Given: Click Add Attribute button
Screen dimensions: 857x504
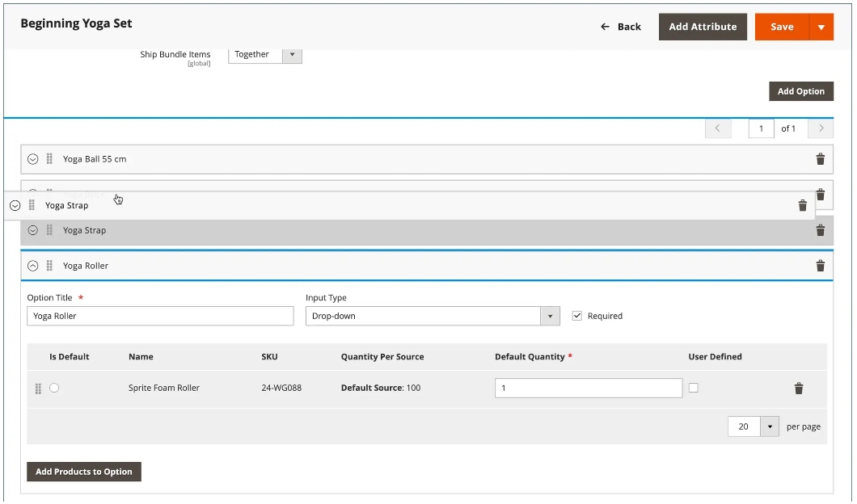Looking at the screenshot, I should pos(703,27).
